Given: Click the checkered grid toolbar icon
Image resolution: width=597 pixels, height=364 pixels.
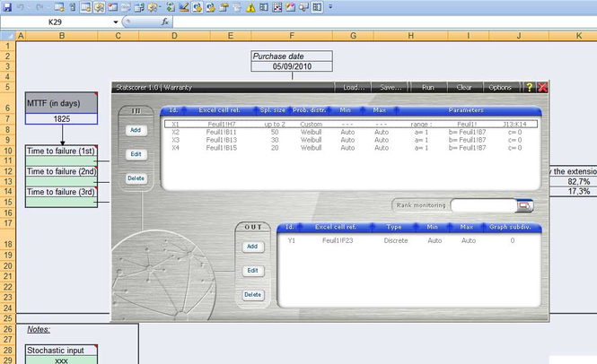Looking at the screenshot, I should click(x=277, y=7).
